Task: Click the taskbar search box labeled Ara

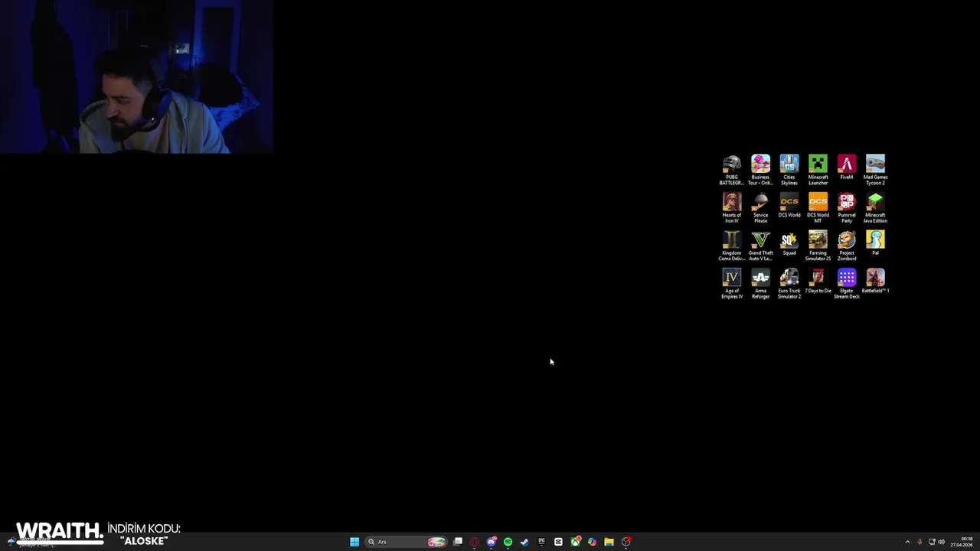Action: (x=406, y=542)
